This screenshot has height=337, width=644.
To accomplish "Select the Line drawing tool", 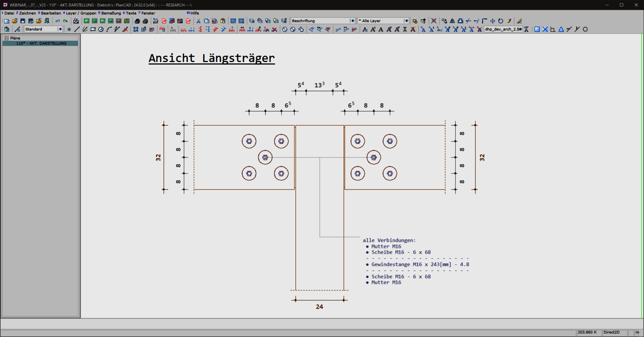I will coord(77,29).
